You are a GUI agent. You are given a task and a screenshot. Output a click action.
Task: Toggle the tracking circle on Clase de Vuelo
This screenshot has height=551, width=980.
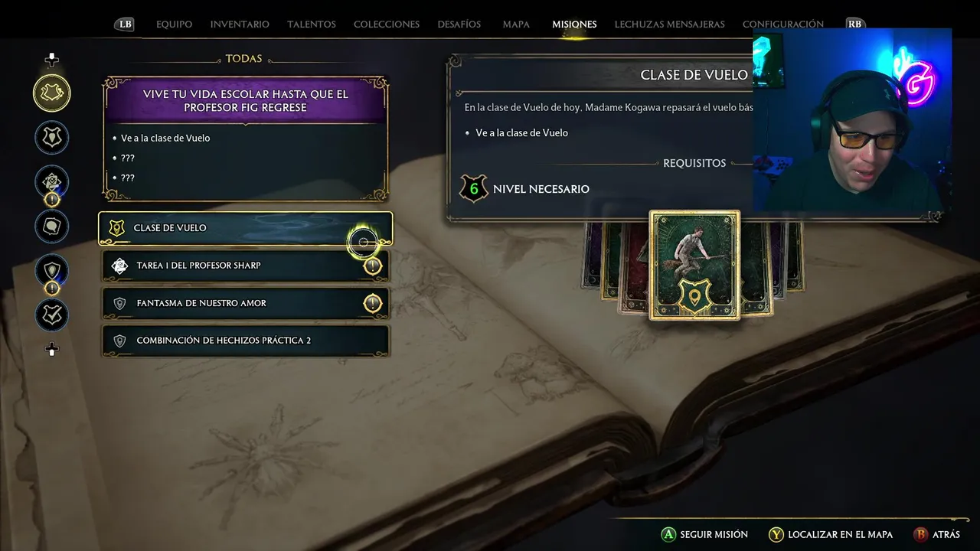coord(364,243)
